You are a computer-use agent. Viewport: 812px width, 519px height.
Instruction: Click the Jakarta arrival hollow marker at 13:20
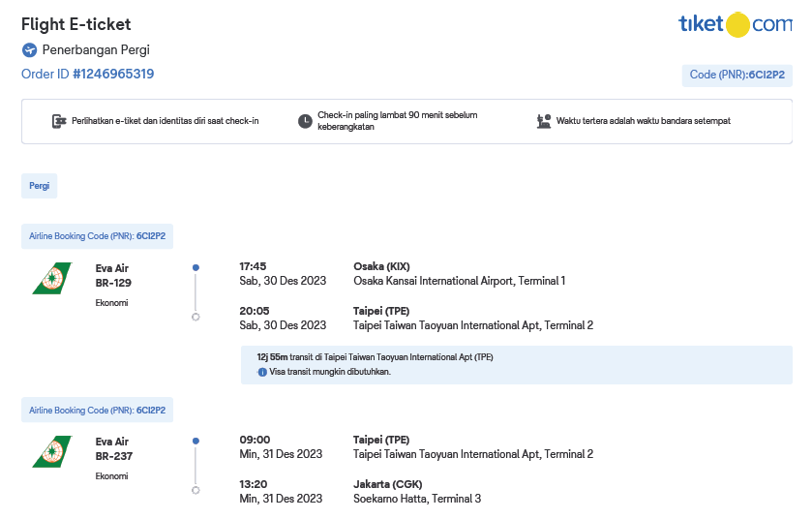pyautogui.click(x=195, y=490)
